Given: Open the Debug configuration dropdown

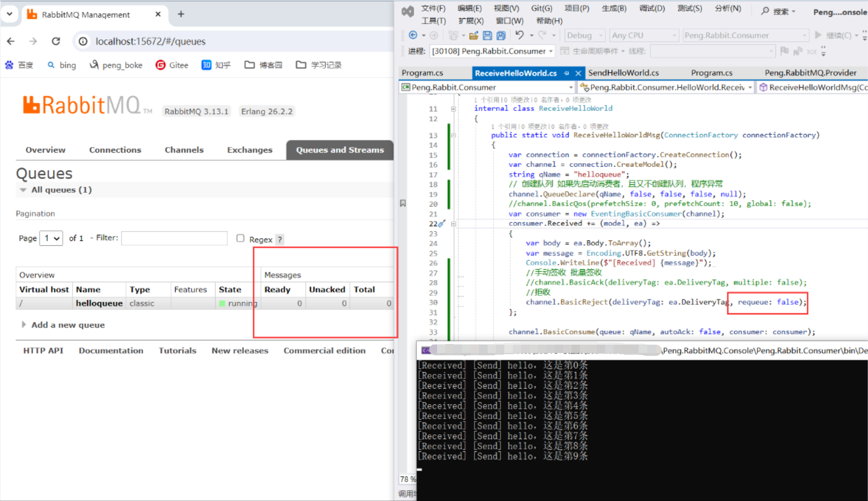Looking at the screenshot, I should point(584,35).
